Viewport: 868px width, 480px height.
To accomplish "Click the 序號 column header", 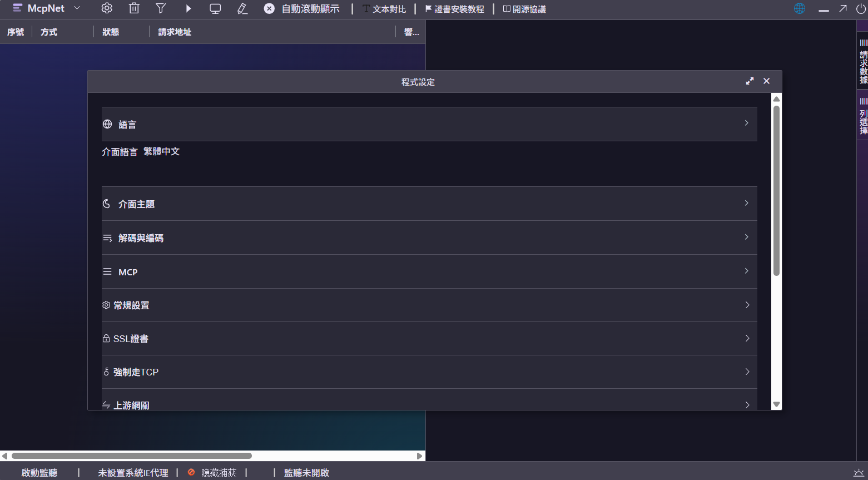I will (16, 32).
